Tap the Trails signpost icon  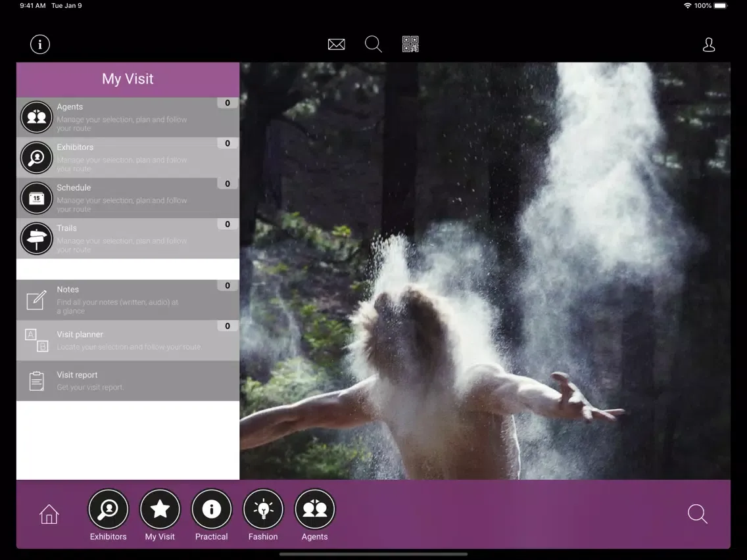37,239
